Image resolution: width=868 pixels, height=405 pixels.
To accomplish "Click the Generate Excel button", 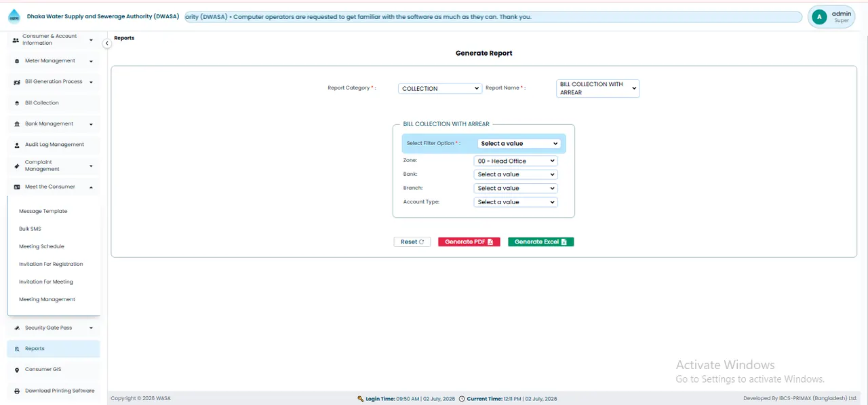I will pyautogui.click(x=541, y=242).
